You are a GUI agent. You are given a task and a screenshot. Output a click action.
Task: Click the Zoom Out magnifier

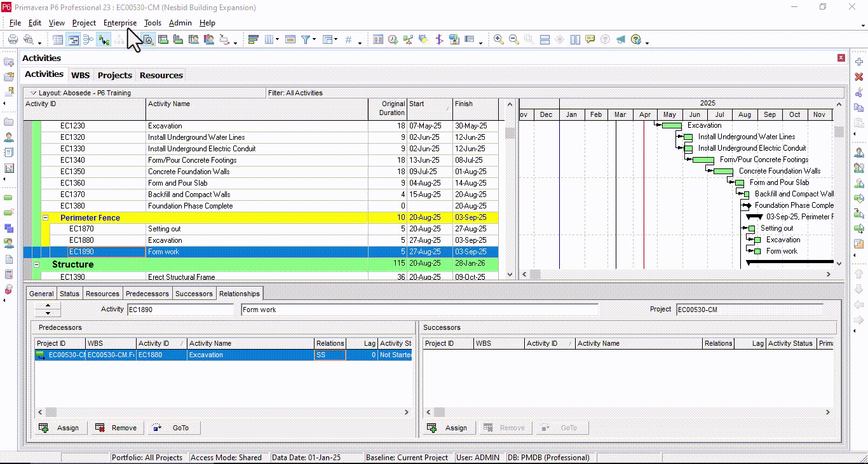click(x=514, y=39)
